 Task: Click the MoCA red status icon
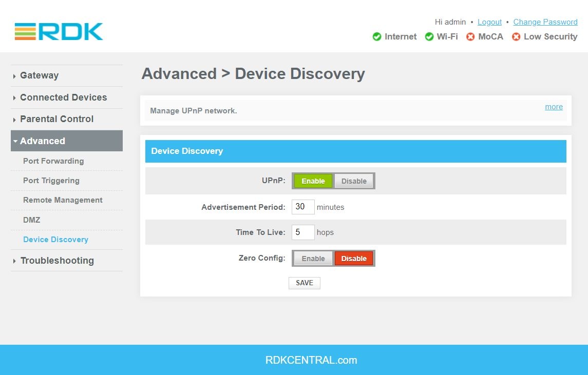(470, 37)
